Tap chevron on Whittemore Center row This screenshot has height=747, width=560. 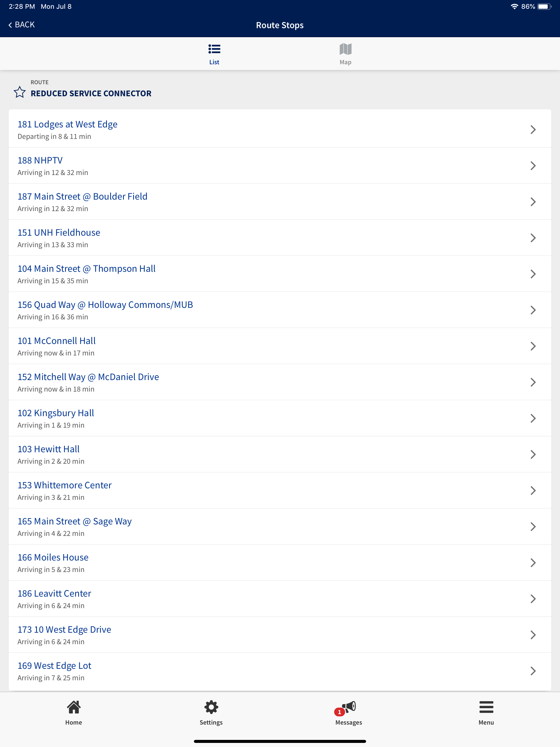coord(533,491)
